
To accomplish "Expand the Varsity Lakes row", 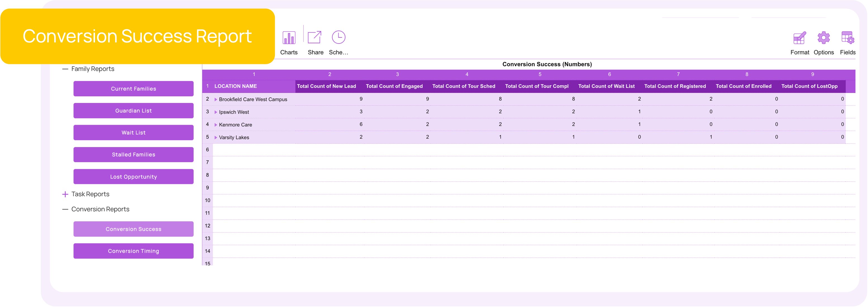I will [216, 138].
